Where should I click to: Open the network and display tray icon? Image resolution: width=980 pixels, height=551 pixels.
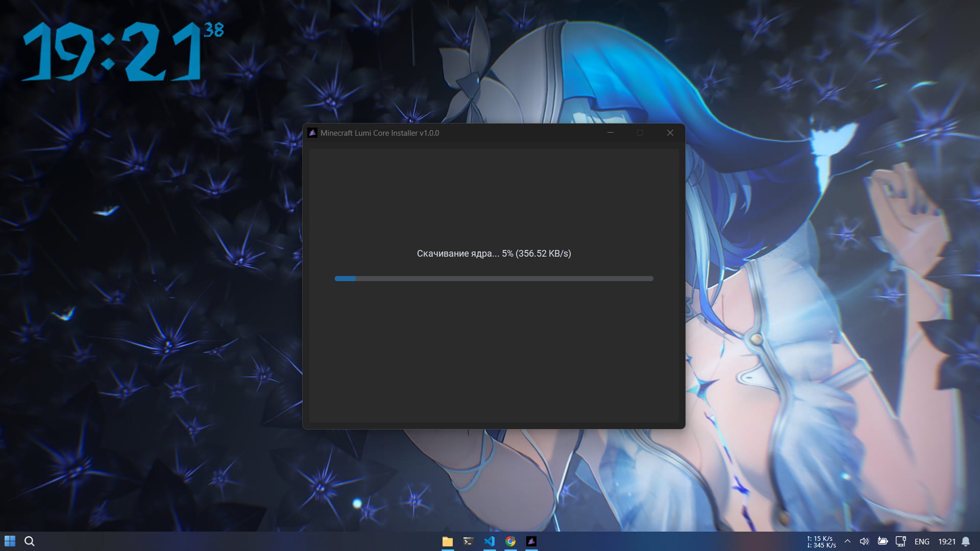coord(901,541)
